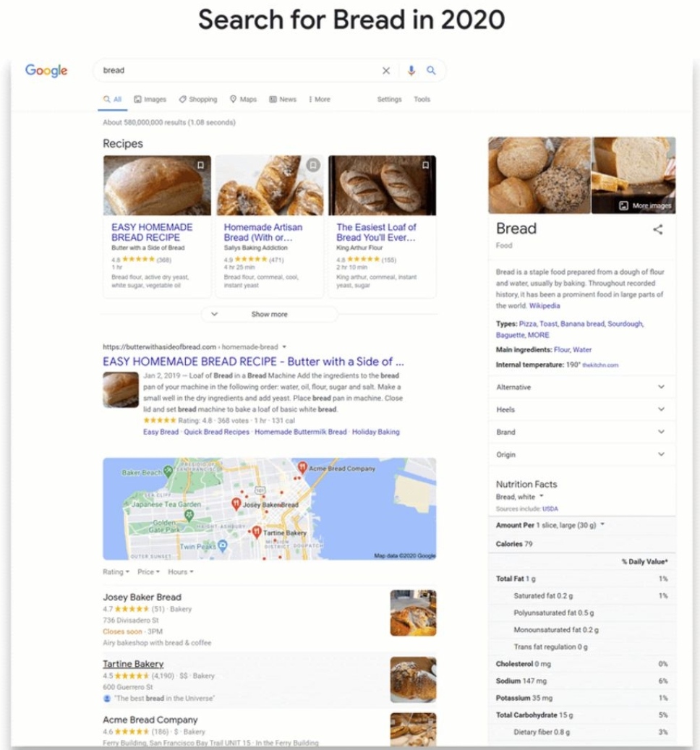Viewport: 700px width, 750px height.
Task: Start voice search with microphone icon
Action: (x=411, y=71)
